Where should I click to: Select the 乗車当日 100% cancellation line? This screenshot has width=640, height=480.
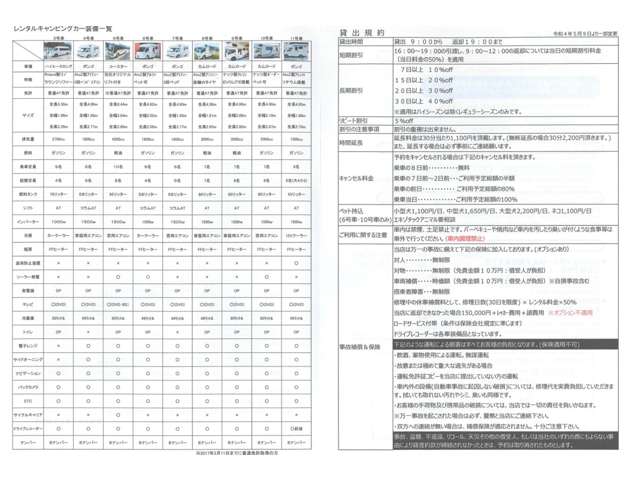(456, 199)
